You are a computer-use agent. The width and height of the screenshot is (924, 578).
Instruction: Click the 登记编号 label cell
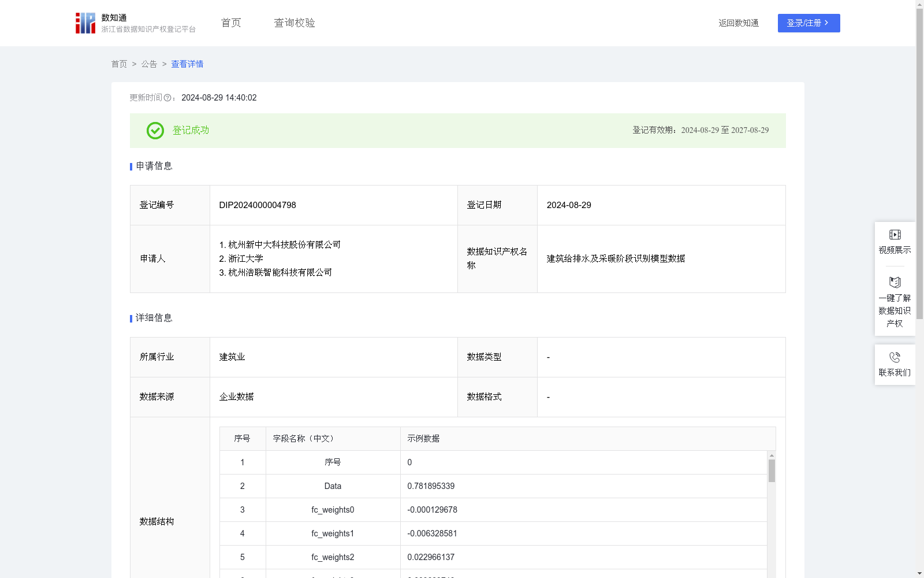(170, 205)
